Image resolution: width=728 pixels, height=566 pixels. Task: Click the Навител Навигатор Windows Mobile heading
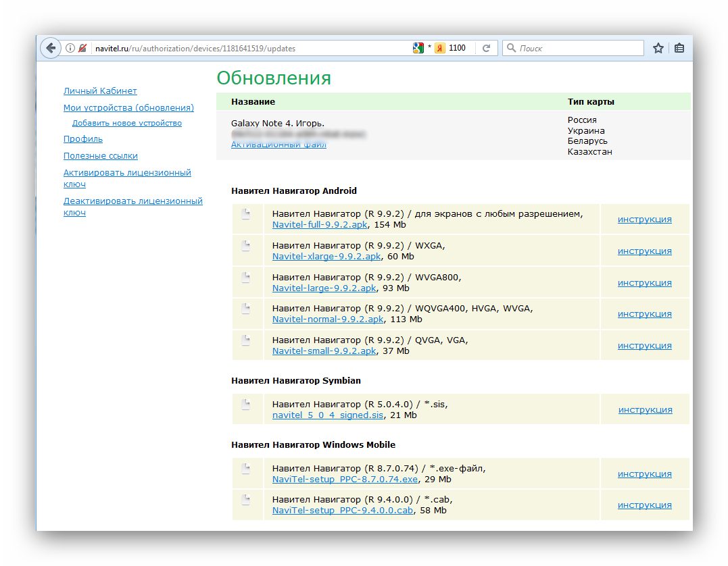[314, 444]
